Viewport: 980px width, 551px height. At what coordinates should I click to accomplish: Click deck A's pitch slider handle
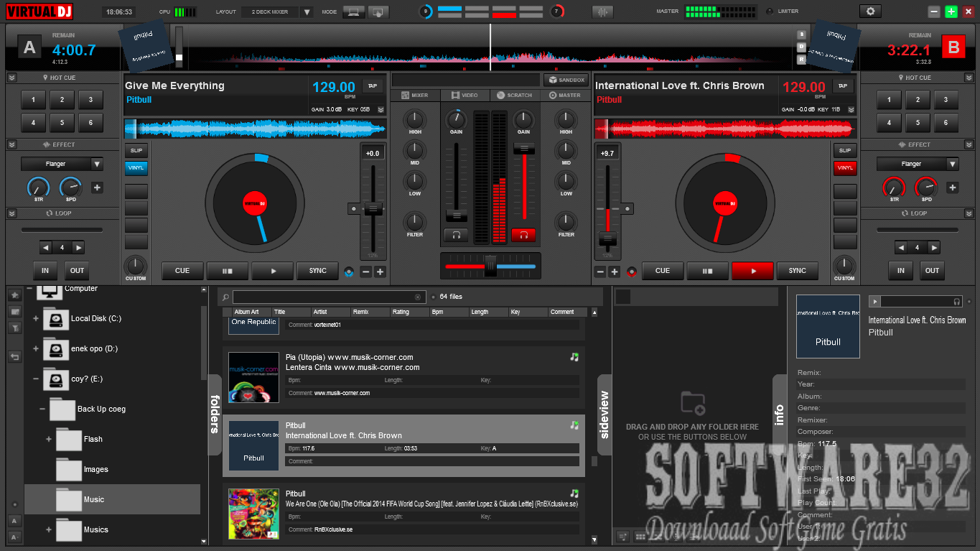(x=373, y=208)
